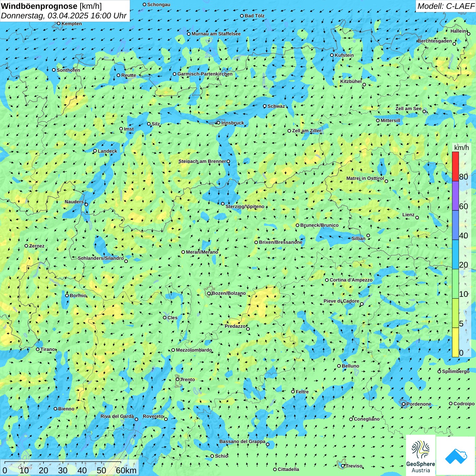Click the 'Brixen/Bressanone' label
Image resolution: width=476 pixels, height=476 pixels.
click(x=280, y=242)
